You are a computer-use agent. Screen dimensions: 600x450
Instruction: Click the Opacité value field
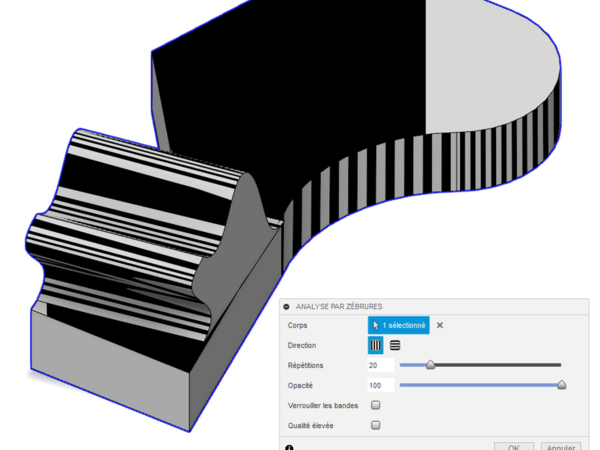(x=380, y=385)
